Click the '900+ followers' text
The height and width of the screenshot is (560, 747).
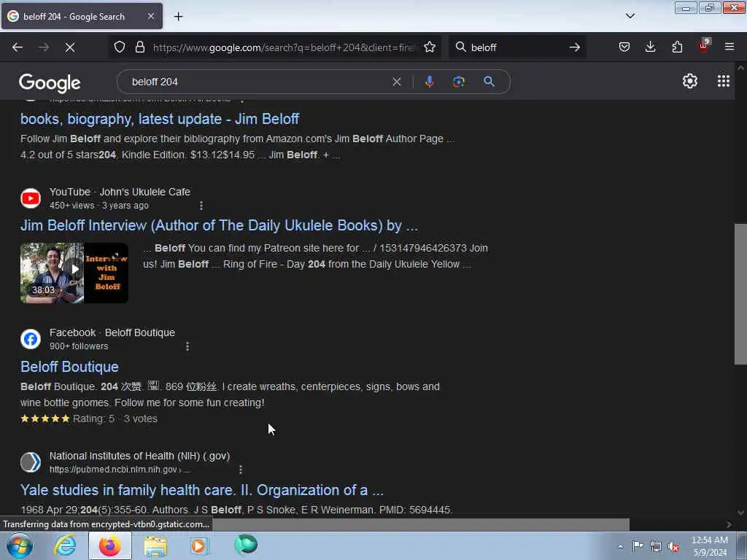[x=79, y=346]
